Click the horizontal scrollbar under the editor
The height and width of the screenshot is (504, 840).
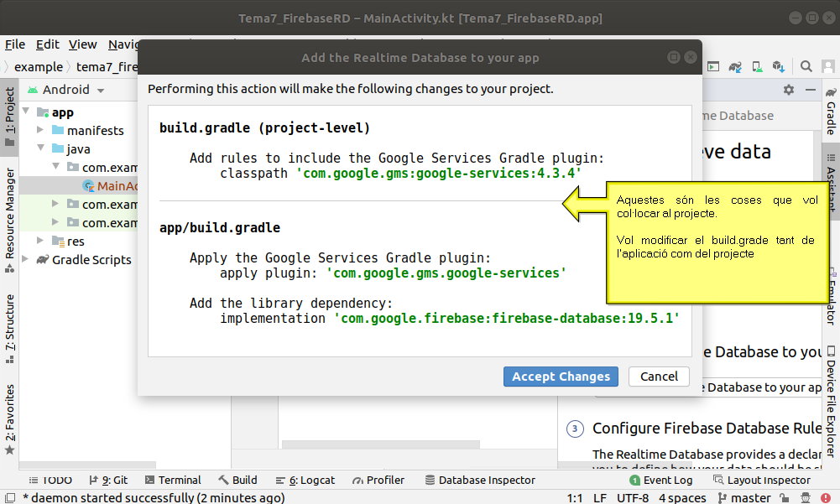(x=380, y=444)
